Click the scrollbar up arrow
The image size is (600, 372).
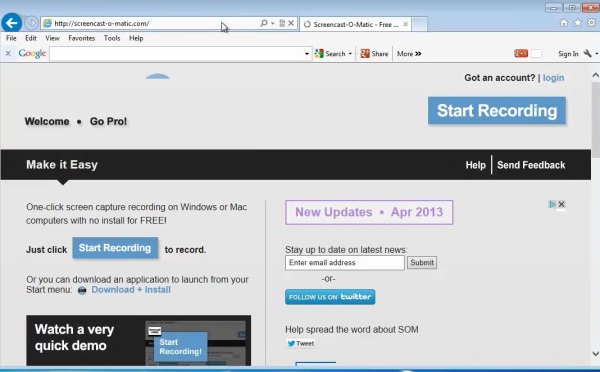coord(595,75)
